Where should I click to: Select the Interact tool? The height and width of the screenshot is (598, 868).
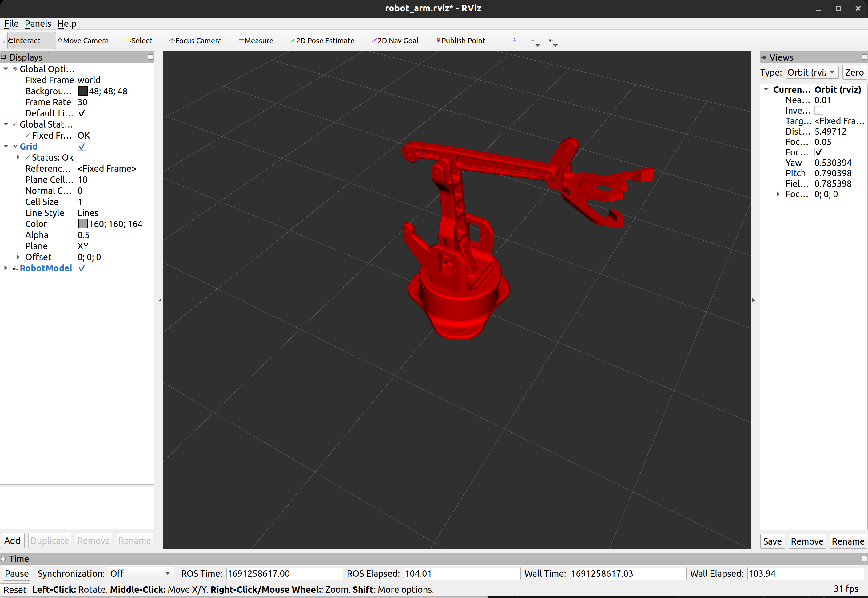[x=25, y=41]
